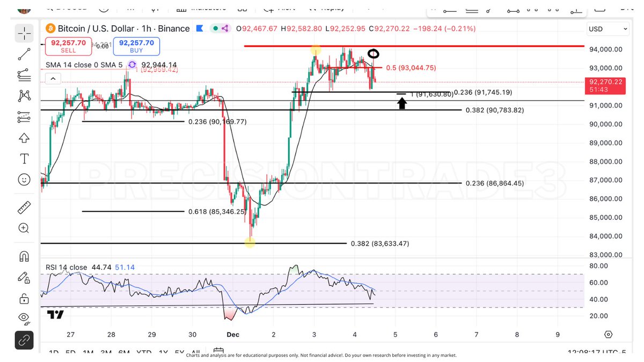The width and height of the screenshot is (644, 362).
Task: Click the 83,000.00 price axis label
Action: pyautogui.click(x=605, y=255)
